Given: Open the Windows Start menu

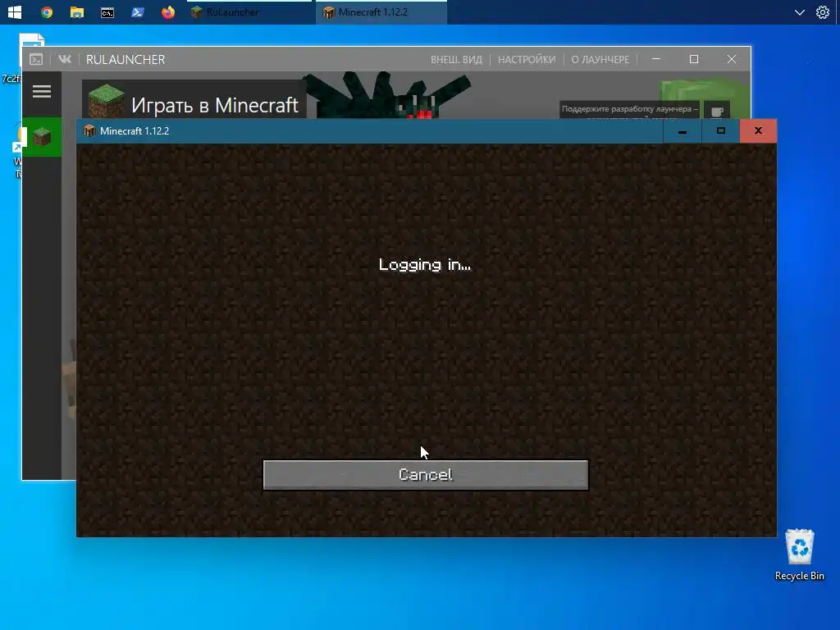Looking at the screenshot, I should (15, 11).
